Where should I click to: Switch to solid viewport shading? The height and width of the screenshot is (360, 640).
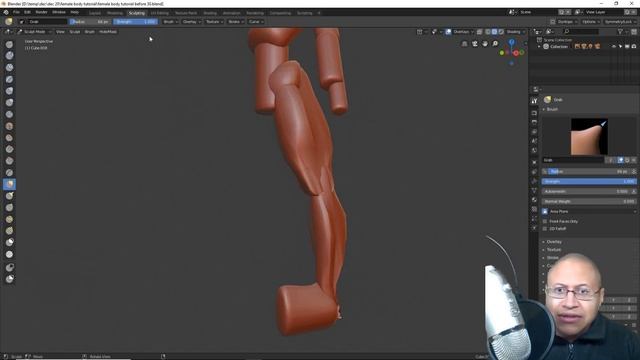pyautogui.click(x=494, y=32)
